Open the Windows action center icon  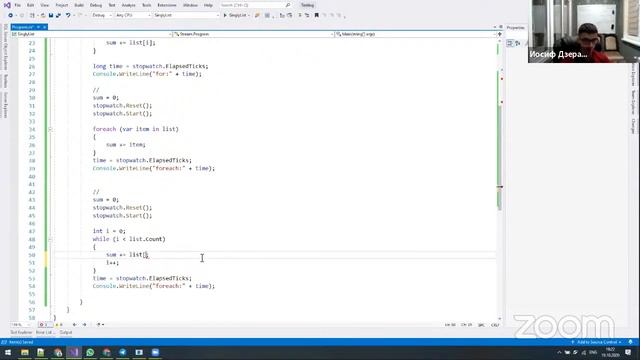coord(628,352)
